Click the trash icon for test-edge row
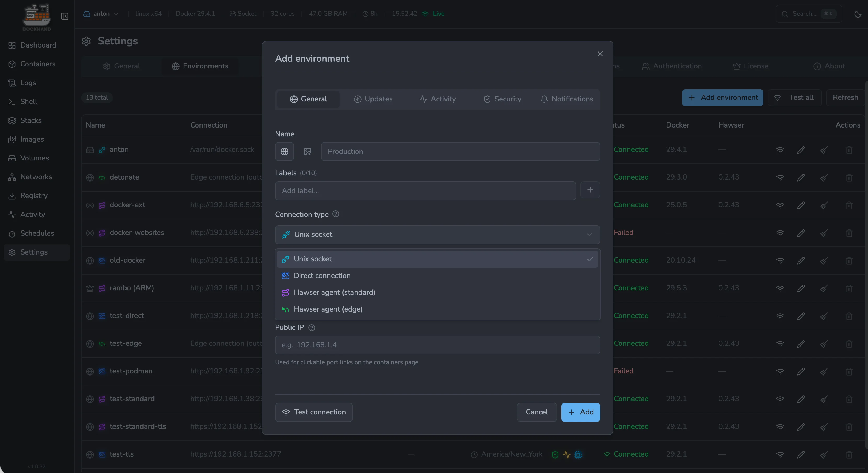 pos(849,344)
